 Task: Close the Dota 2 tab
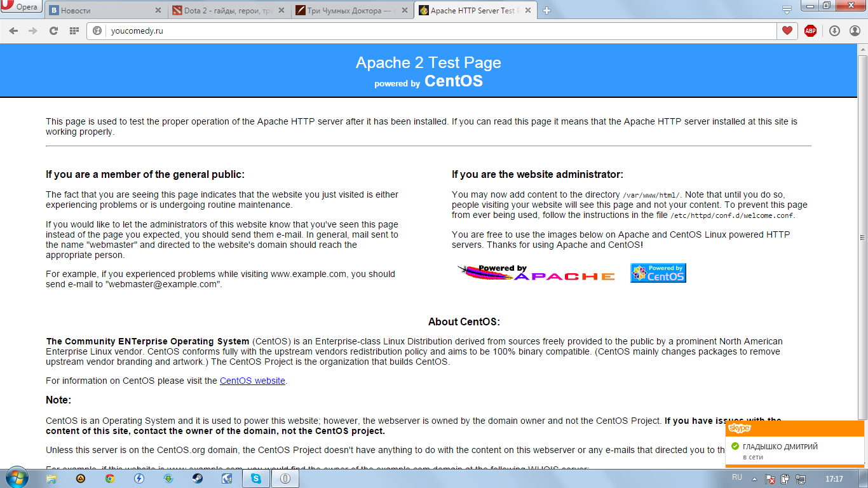(x=281, y=11)
